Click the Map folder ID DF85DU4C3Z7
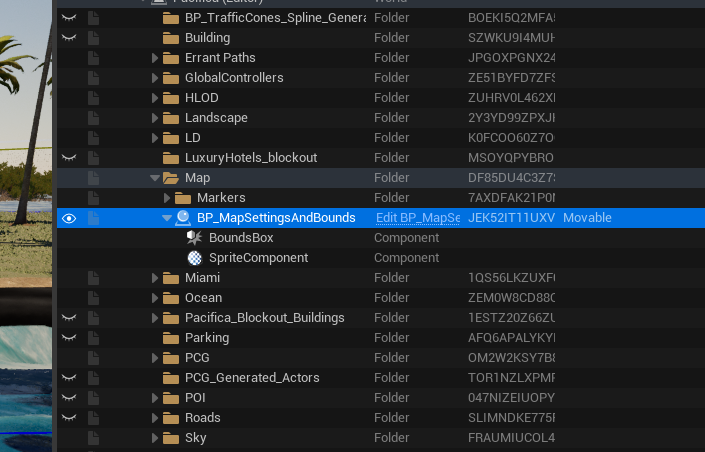The image size is (705, 452). [511, 178]
